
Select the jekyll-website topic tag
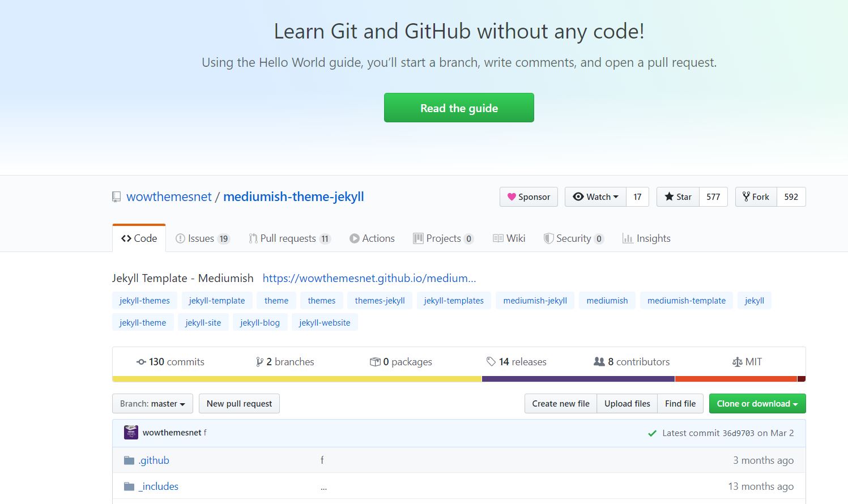click(x=325, y=323)
